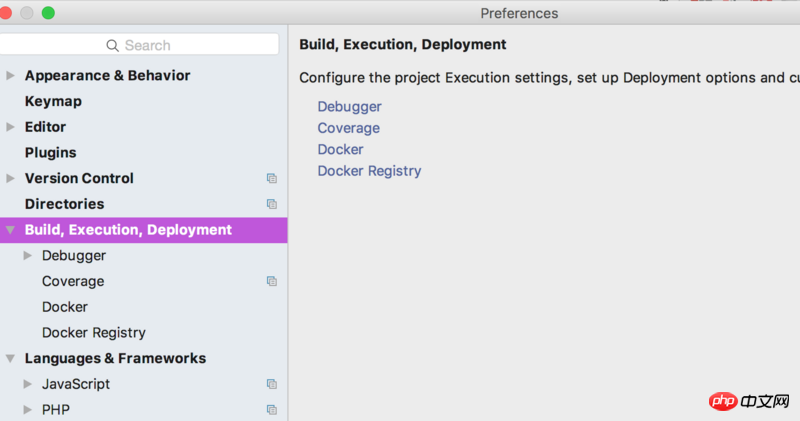Click the project-level icon beside JavaScript

(x=271, y=384)
